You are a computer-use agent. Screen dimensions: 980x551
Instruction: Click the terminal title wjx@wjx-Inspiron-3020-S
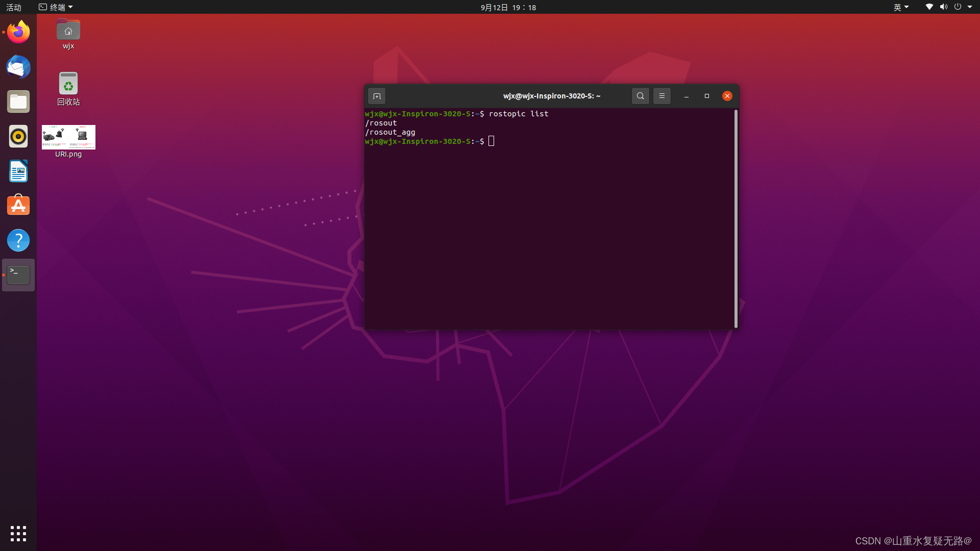(551, 96)
